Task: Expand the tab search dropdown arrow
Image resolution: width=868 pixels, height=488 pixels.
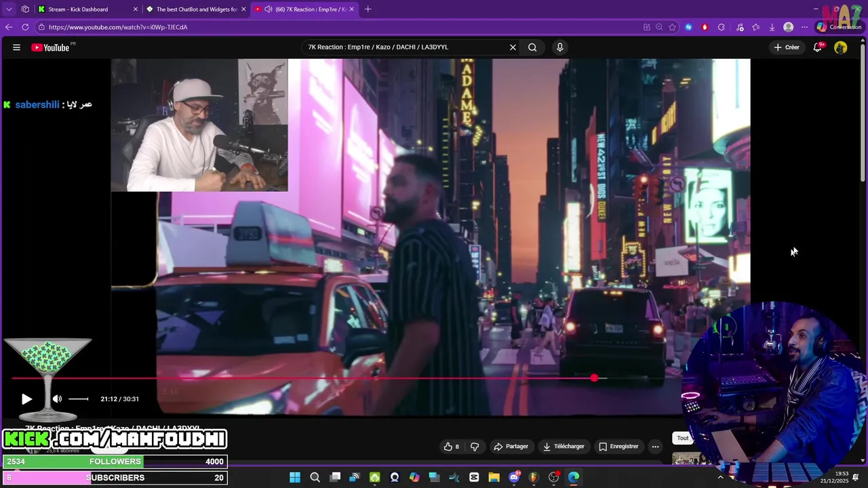Action: click(9, 9)
